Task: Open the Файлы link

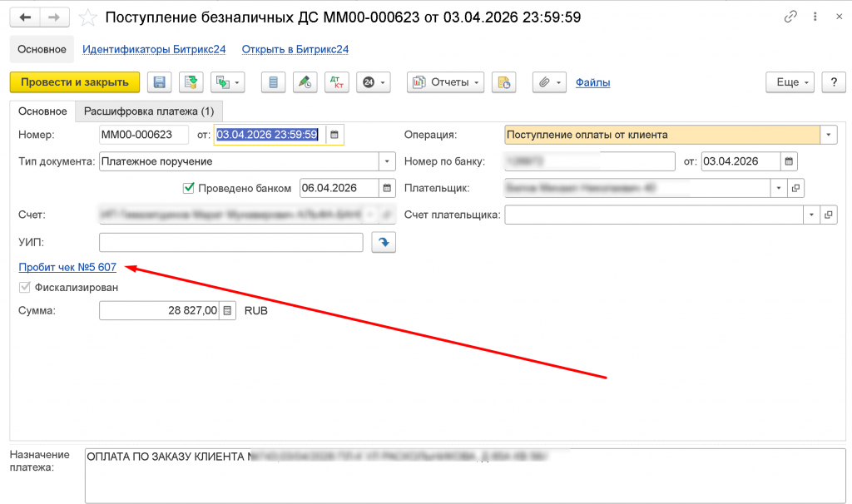Action: point(592,82)
